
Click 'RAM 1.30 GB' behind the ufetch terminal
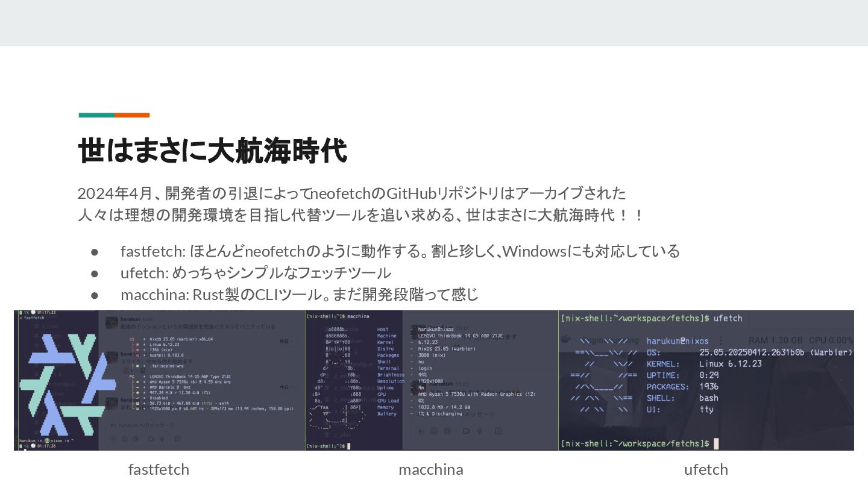pyautogui.click(x=775, y=340)
